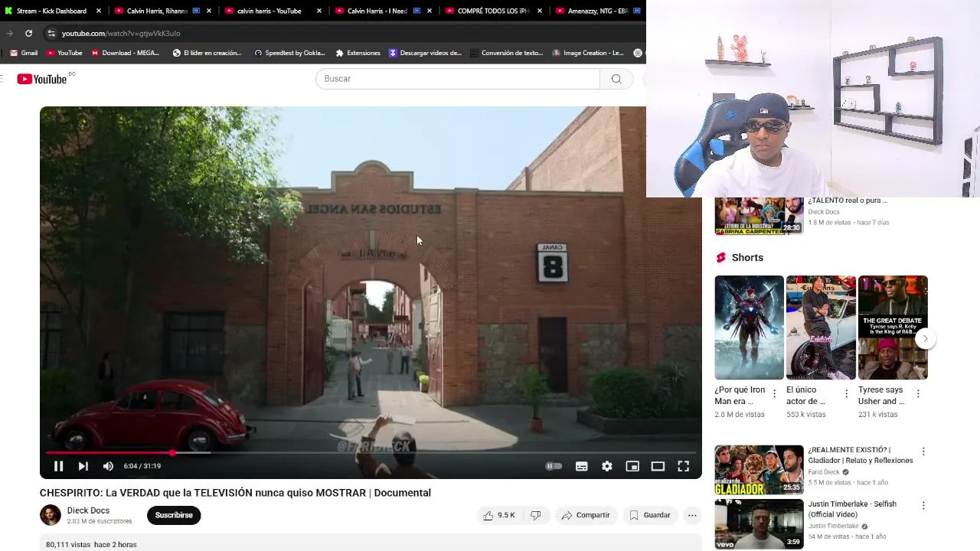
Task: Click the Shorts section heading
Action: coord(747,258)
